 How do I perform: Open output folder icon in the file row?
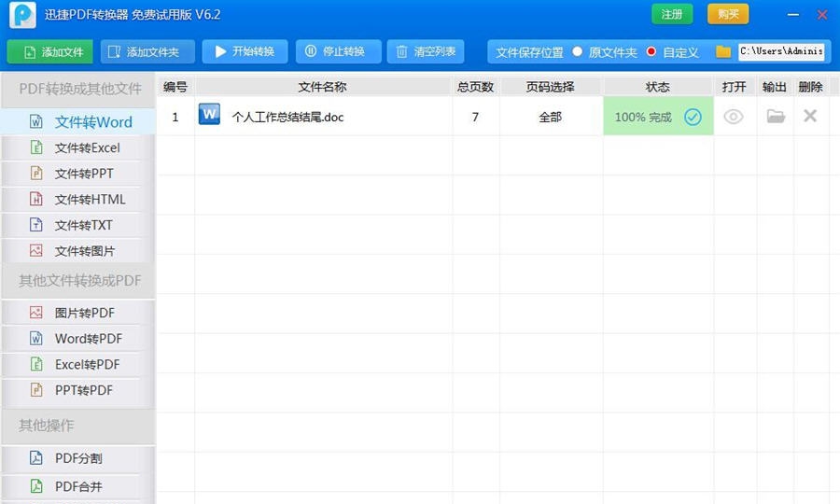776,116
